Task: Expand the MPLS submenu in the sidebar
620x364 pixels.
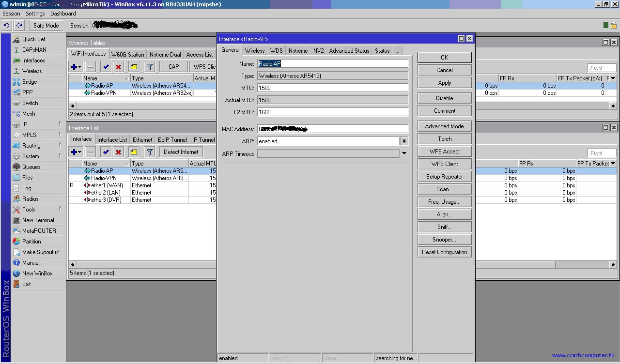Action: pyautogui.click(x=60, y=135)
